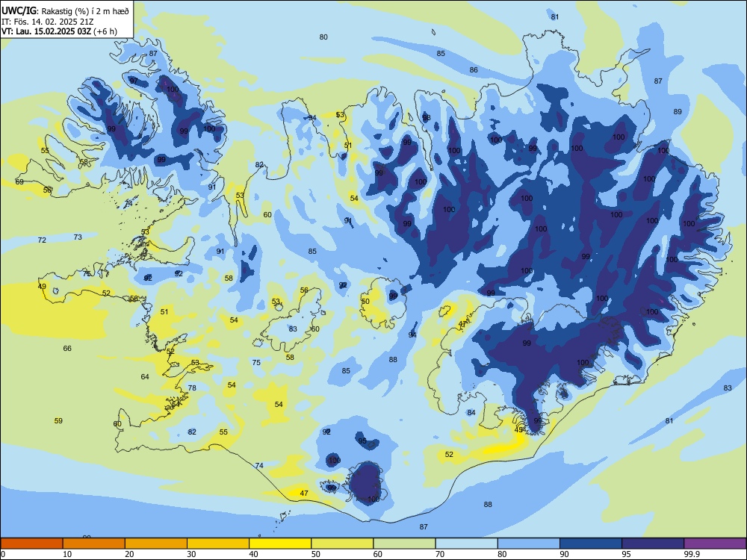The image size is (747, 560).
Task: Click the dark blue 90–95 legend swatch
Action: (591, 544)
